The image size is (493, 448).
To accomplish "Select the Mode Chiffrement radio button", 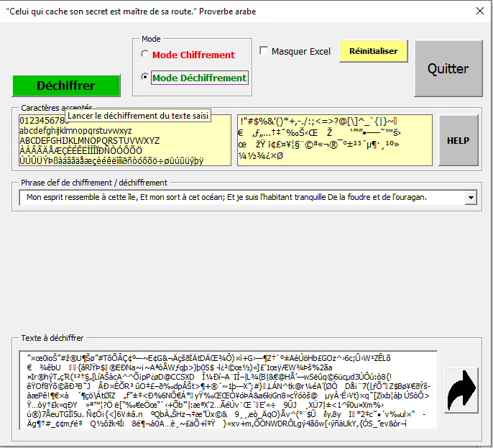I will click(146, 55).
